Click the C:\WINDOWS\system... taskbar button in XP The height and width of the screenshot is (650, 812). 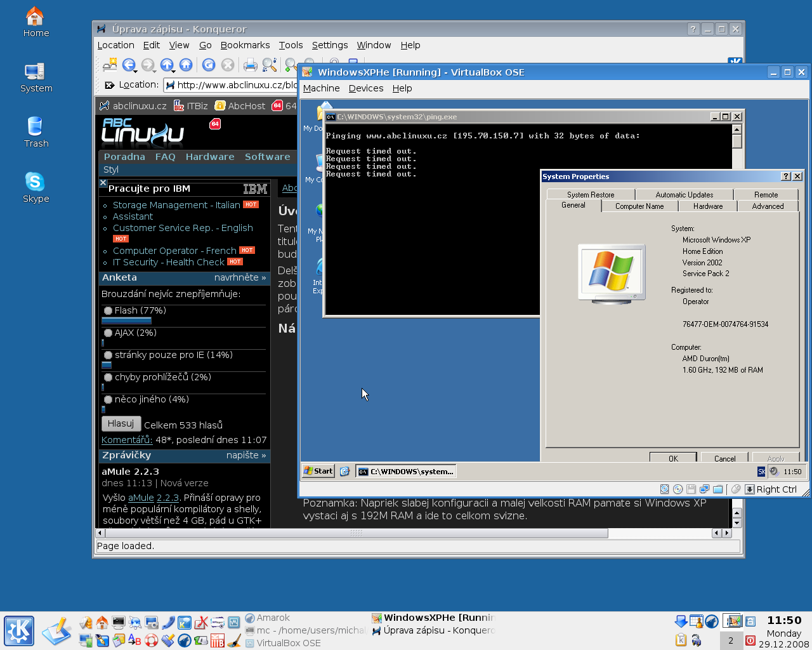pyautogui.click(x=406, y=471)
